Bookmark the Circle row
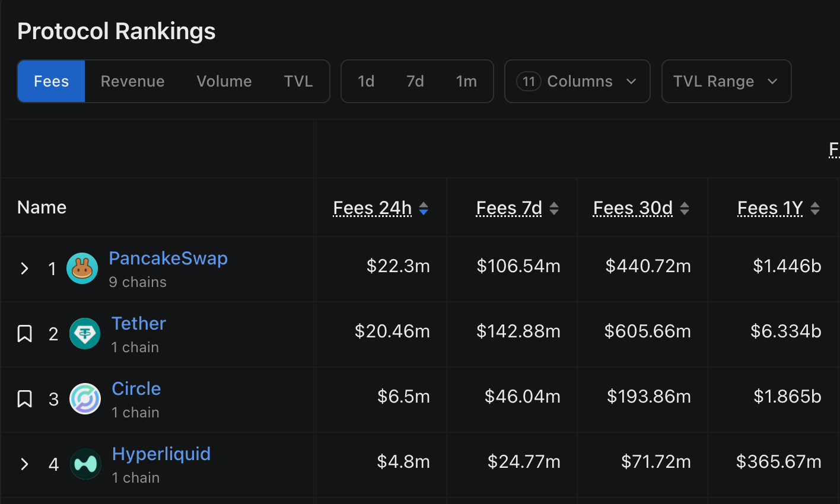The image size is (840, 504). [x=24, y=398]
